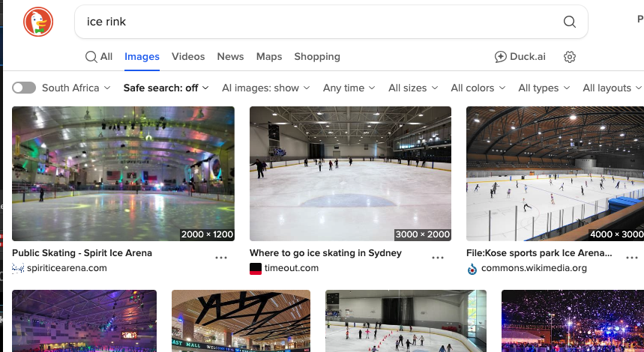The height and width of the screenshot is (352, 644).
Task: Go to the Shopping tab
Action: pos(317,57)
